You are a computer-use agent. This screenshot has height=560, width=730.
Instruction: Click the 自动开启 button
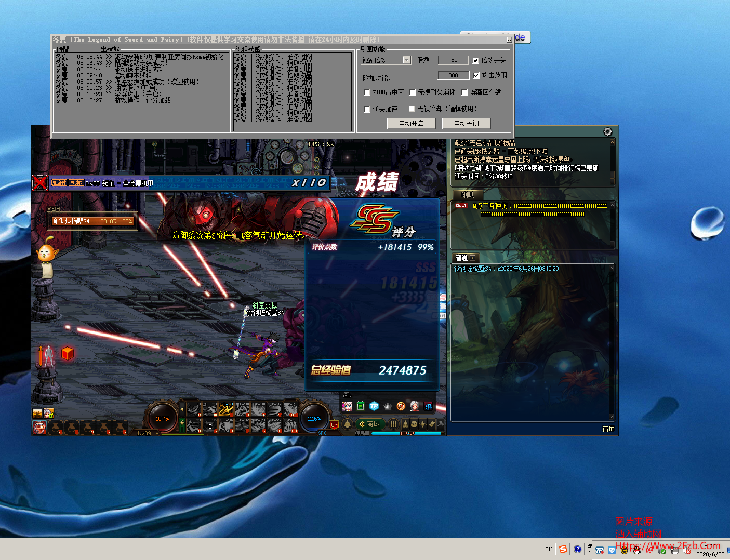pyautogui.click(x=411, y=123)
